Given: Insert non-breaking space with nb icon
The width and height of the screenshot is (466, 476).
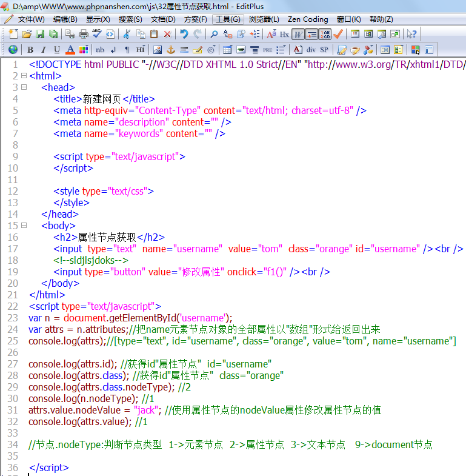Looking at the screenshot, I should point(100,50).
